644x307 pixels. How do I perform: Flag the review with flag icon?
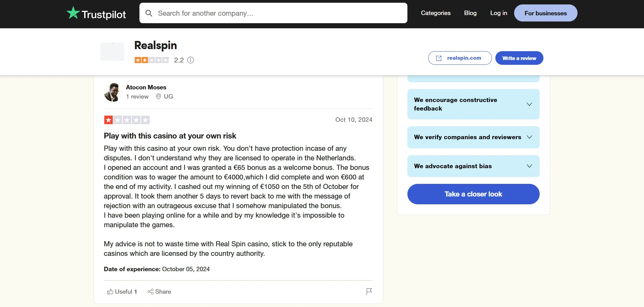click(x=369, y=292)
